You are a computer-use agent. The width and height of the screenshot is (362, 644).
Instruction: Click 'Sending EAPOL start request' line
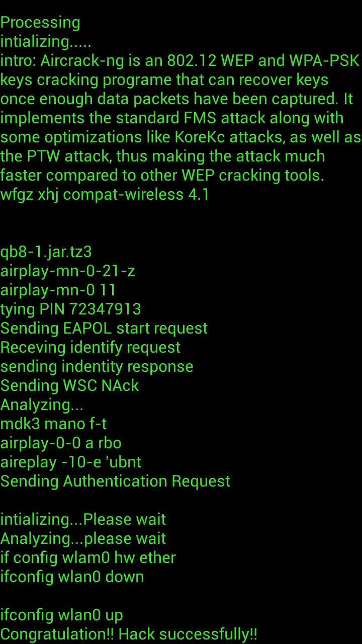coord(104,328)
